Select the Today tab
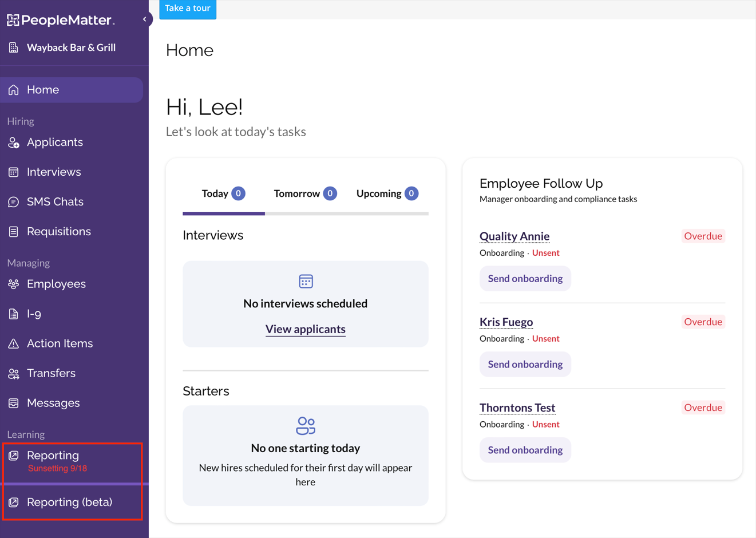The width and height of the screenshot is (756, 538). (223, 194)
